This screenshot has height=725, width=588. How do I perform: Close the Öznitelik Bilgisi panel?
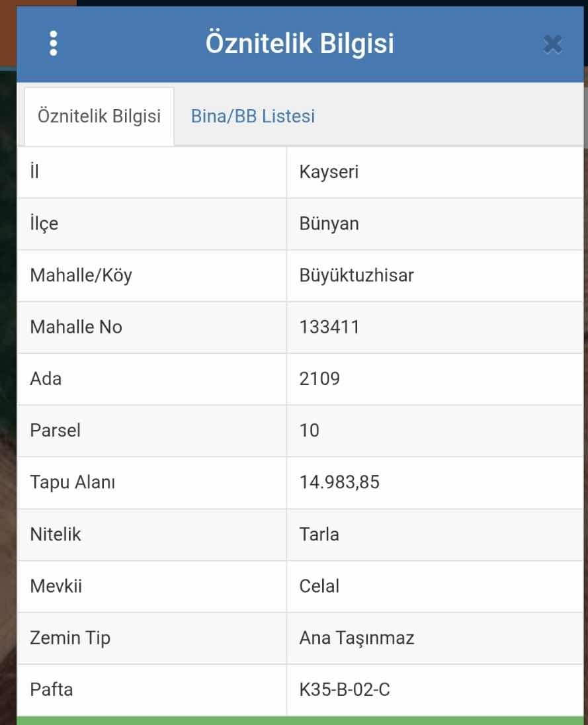pos(552,44)
